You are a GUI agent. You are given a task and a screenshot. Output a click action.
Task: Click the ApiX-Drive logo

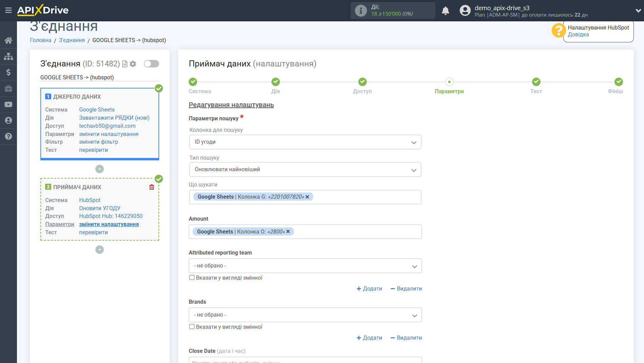pyautogui.click(x=43, y=10)
